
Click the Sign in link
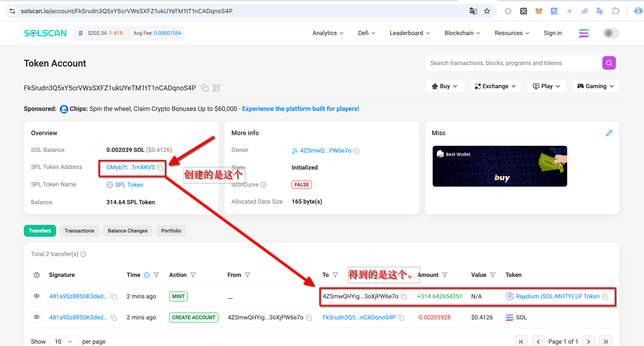click(x=552, y=33)
